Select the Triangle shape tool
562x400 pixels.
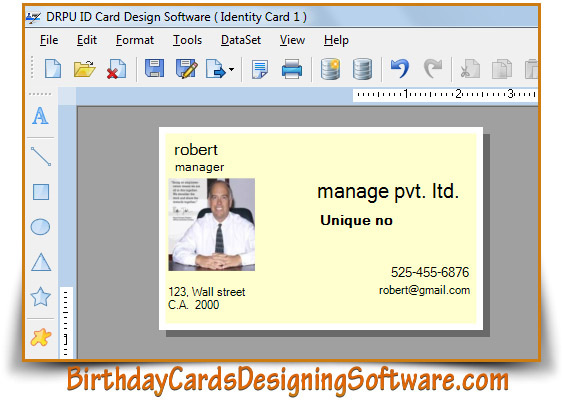tap(41, 262)
